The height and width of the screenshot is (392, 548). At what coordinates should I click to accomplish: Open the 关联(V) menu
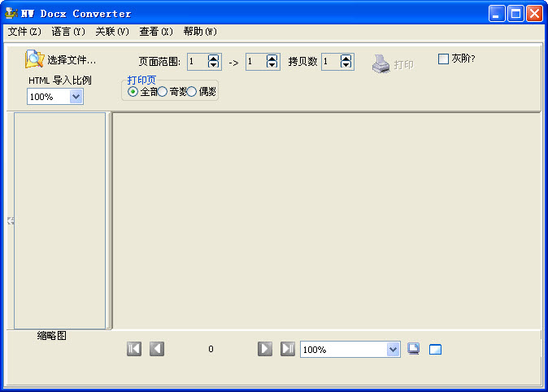[x=112, y=32]
